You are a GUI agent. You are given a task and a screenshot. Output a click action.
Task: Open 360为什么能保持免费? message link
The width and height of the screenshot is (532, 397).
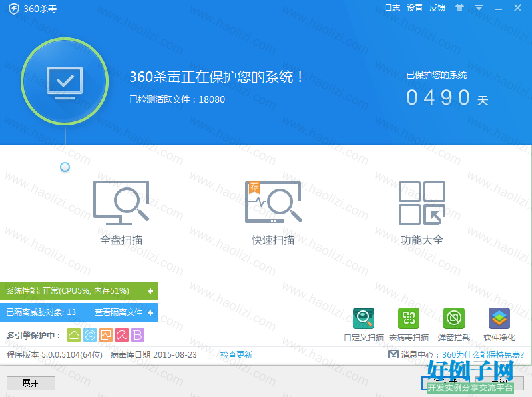click(x=483, y=355)
